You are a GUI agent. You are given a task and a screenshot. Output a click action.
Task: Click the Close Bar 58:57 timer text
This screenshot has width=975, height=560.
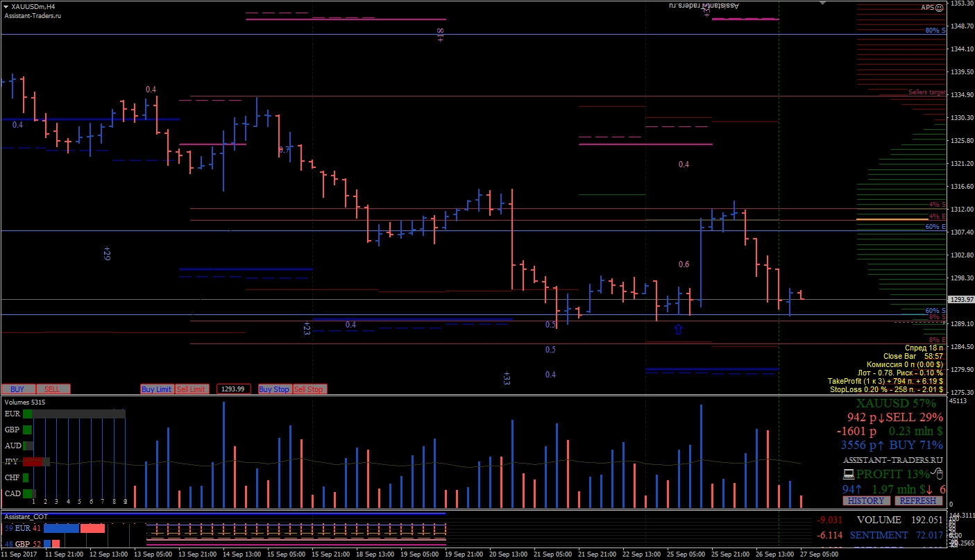tap(913, 356)
